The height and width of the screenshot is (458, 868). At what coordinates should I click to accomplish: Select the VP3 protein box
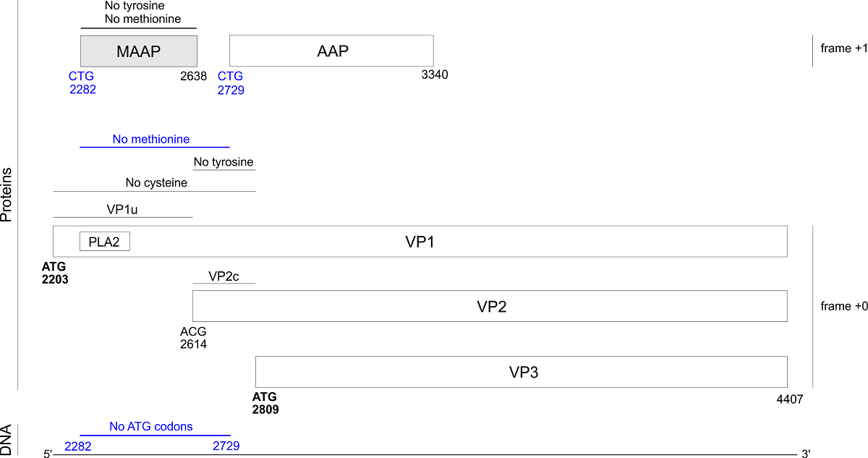point(521,372)
